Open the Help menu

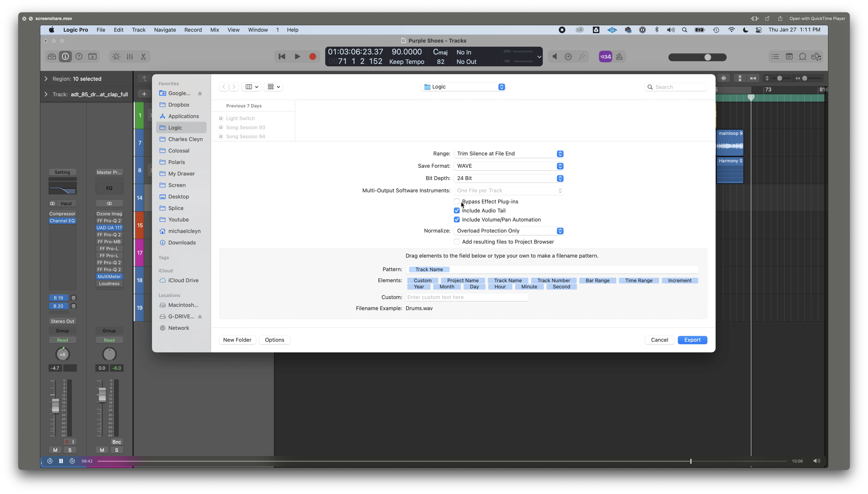pyautogui.click(x=293, y=30)
